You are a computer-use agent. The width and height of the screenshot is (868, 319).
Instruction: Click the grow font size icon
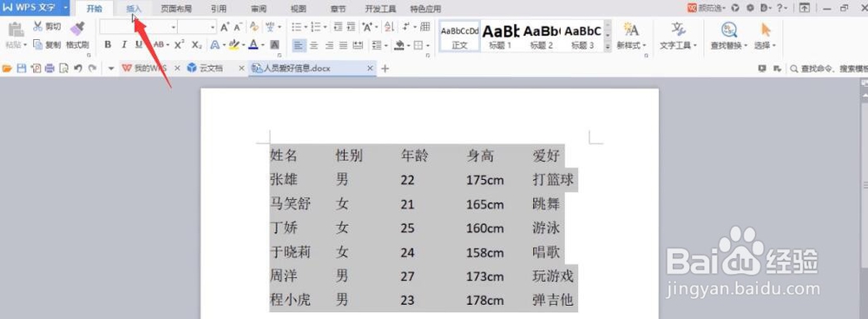pyautogui.click(x=224, y=27)
